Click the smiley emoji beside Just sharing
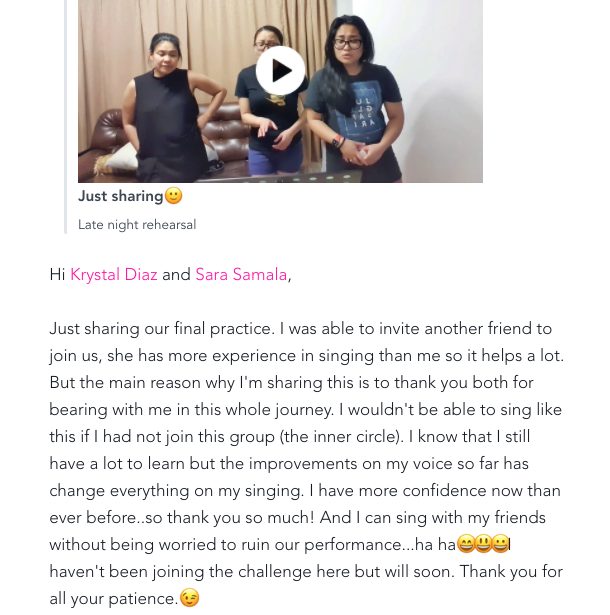Screen dimensions: 610x615 [x=173, y=196]
